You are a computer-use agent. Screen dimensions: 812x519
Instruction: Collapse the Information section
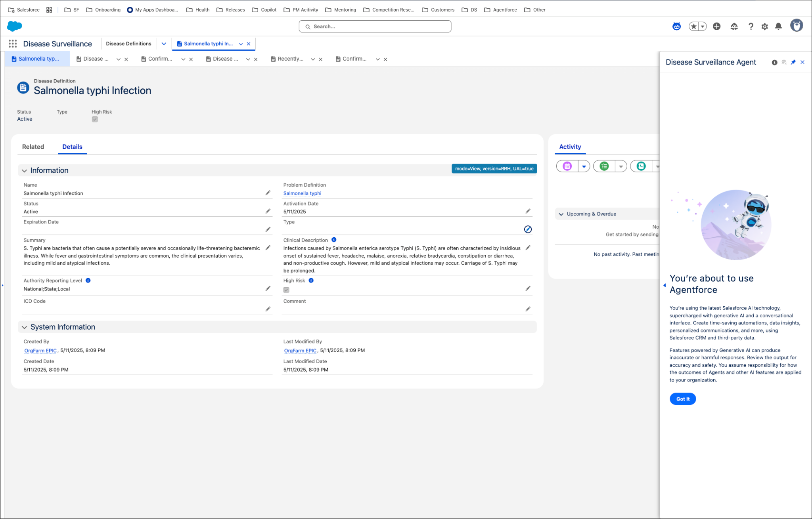click(24, 171)
